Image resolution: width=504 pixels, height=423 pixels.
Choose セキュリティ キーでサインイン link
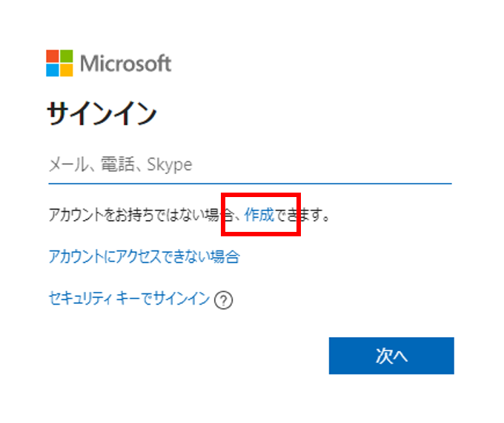point(129,299)
